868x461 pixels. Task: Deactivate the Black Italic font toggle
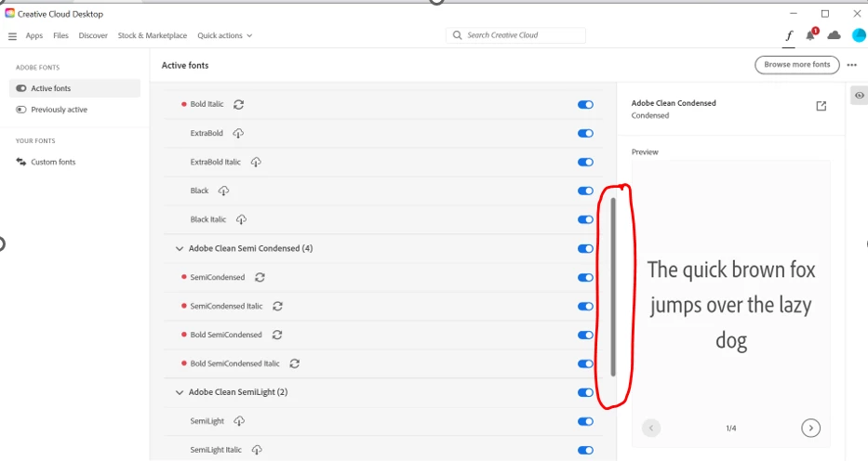(x=585, y=219)
